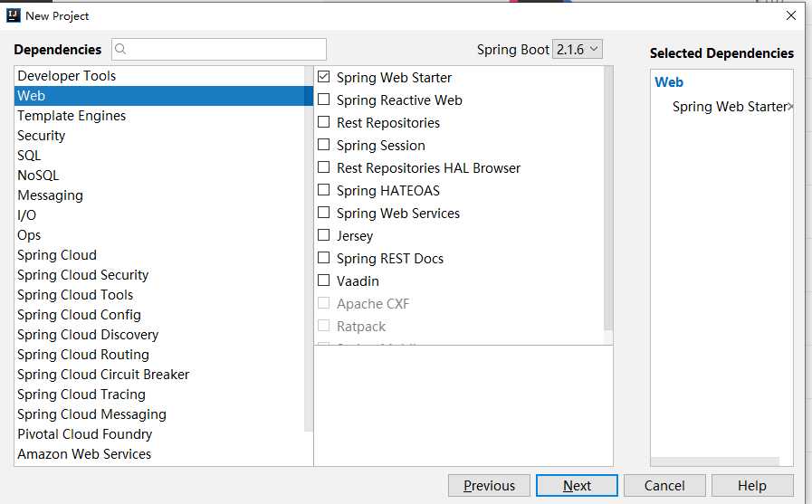The image size is (812, 504).
Task: Uncheck Spring Web Starter checkbox
Action: click(324, 77)
